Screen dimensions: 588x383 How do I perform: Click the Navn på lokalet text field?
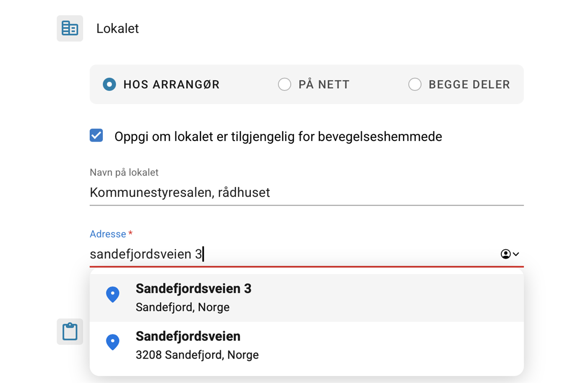[307, 192]
